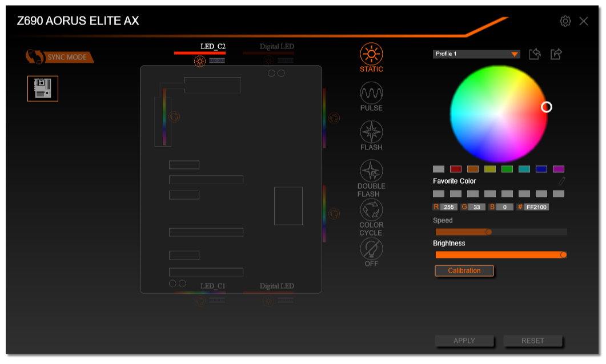Image resolution: width=606 pixels, height=364 pixels.
Task: Click the LED strip icon under LED_C2
Action: coord(217,60)
